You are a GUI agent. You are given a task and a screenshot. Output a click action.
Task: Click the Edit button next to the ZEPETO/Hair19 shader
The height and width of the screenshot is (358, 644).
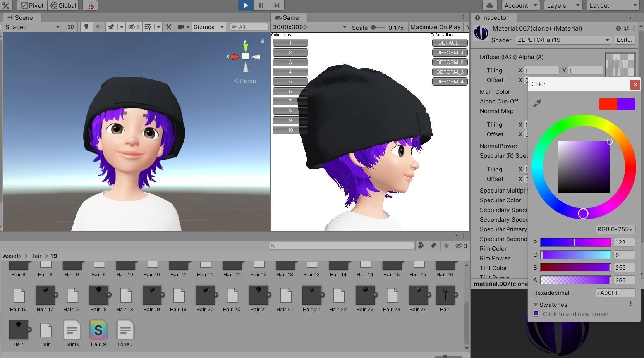click(x=624, y=40)
